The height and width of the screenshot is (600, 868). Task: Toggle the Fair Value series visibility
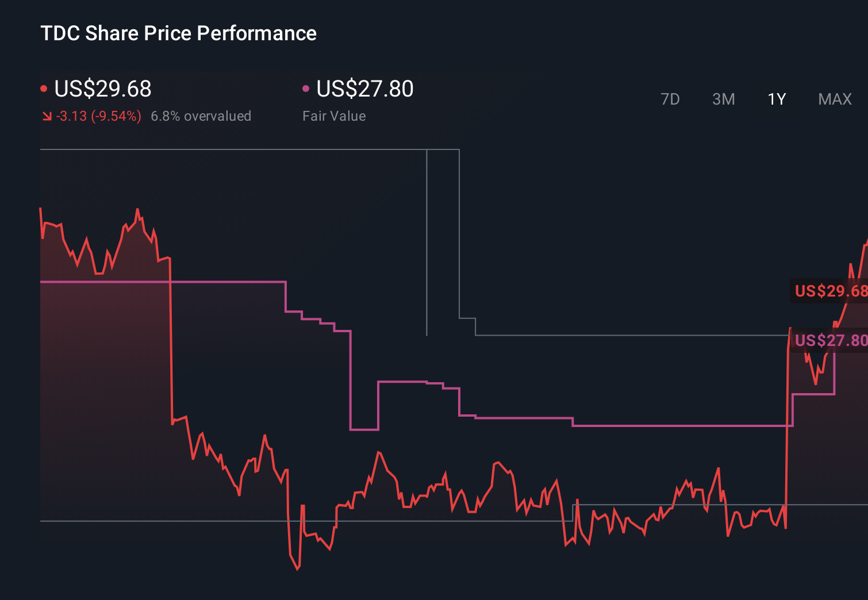tap(365, 89)
